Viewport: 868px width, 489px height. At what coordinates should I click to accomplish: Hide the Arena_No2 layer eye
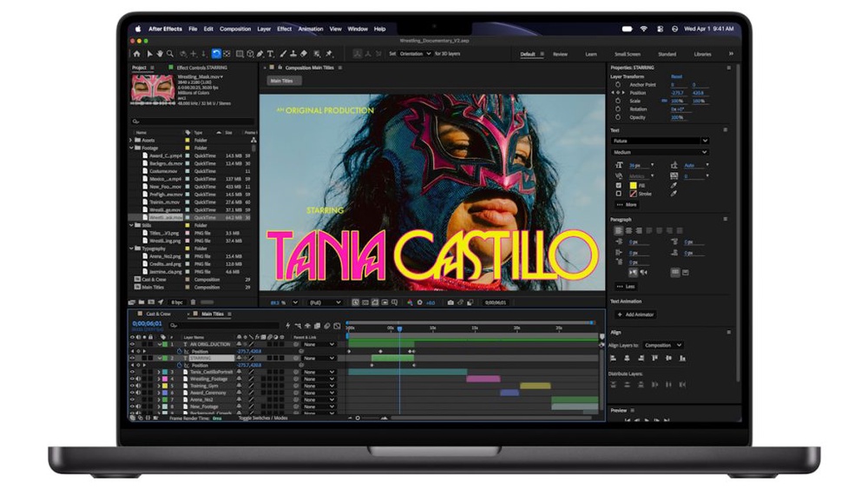[132, 400]
